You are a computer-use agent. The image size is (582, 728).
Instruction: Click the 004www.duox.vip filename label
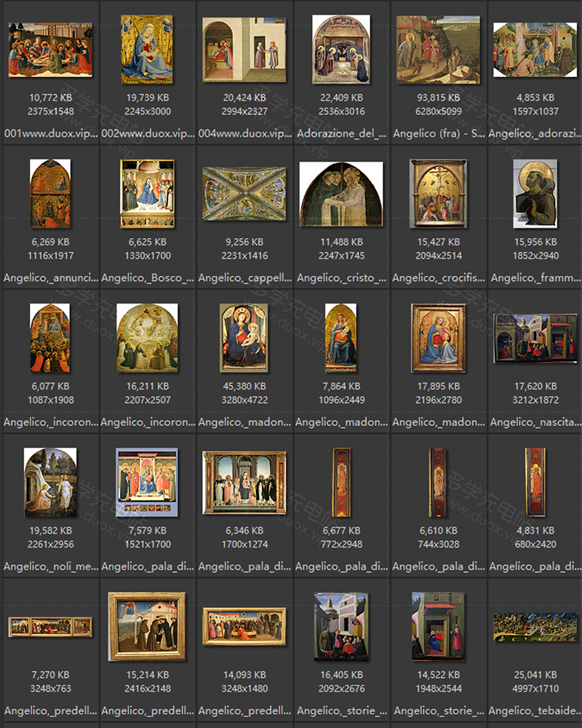click(244, 134)
